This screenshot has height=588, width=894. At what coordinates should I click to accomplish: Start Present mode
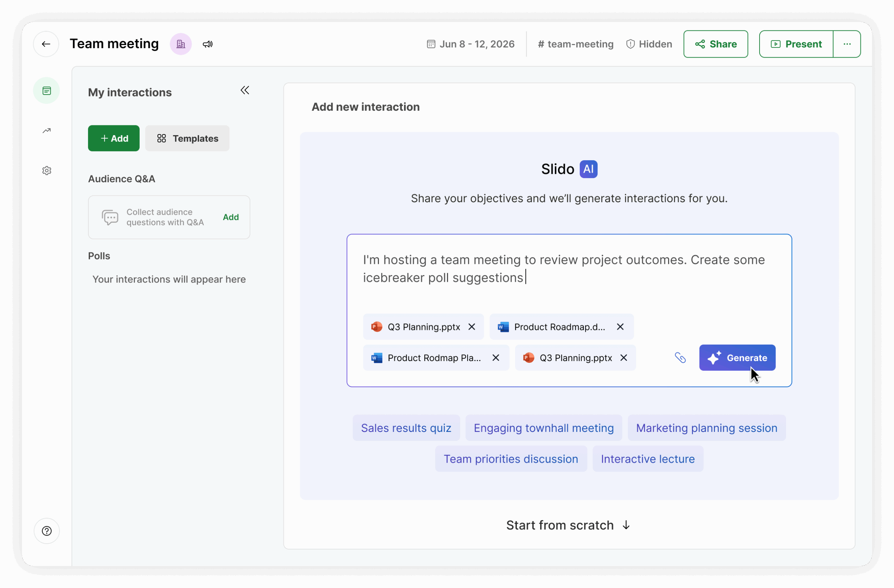[x=796, y=44]
